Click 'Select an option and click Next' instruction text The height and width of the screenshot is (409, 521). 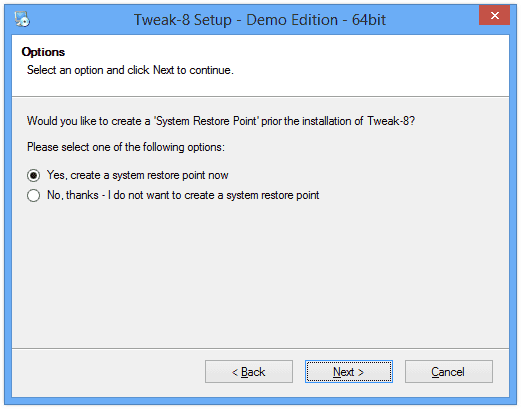point(130,70)
